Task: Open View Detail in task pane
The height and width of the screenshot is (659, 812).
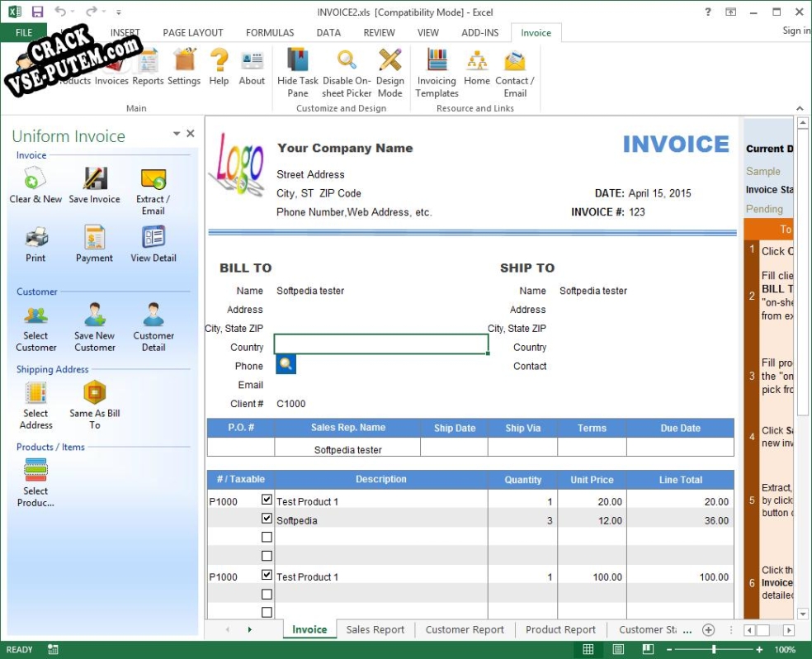Action: (x=153, y=237)
